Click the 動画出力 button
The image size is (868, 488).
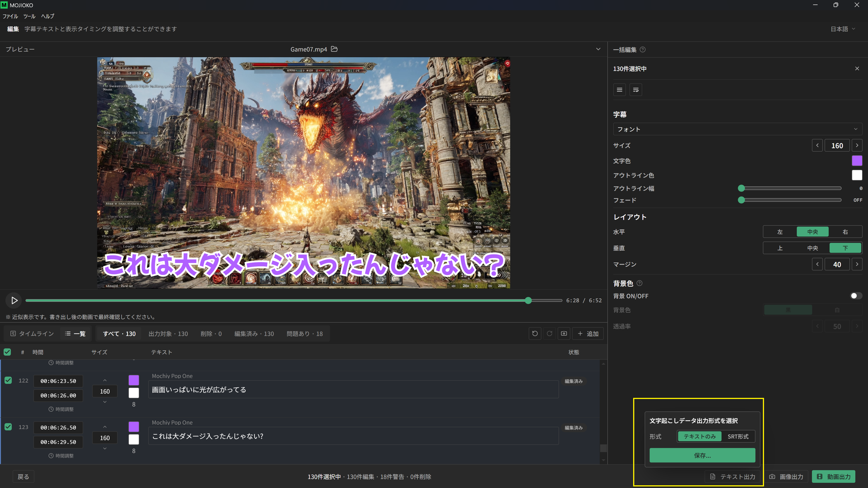(x=834, y=476)
